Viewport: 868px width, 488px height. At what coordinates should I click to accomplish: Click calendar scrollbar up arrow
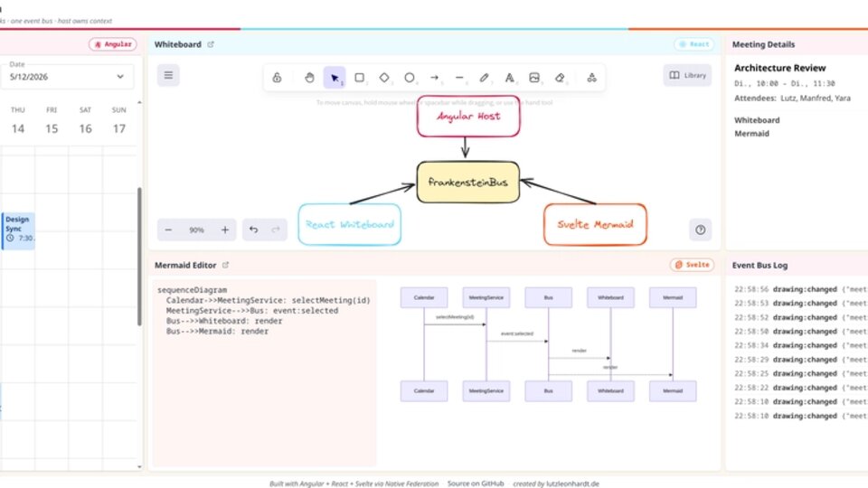[x=139, y=102]
